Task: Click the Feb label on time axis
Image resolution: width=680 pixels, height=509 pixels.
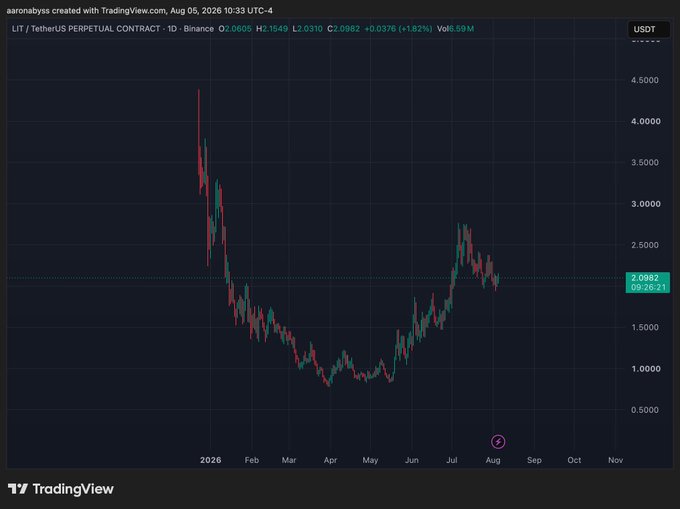Action: click(x=252, y=460)
